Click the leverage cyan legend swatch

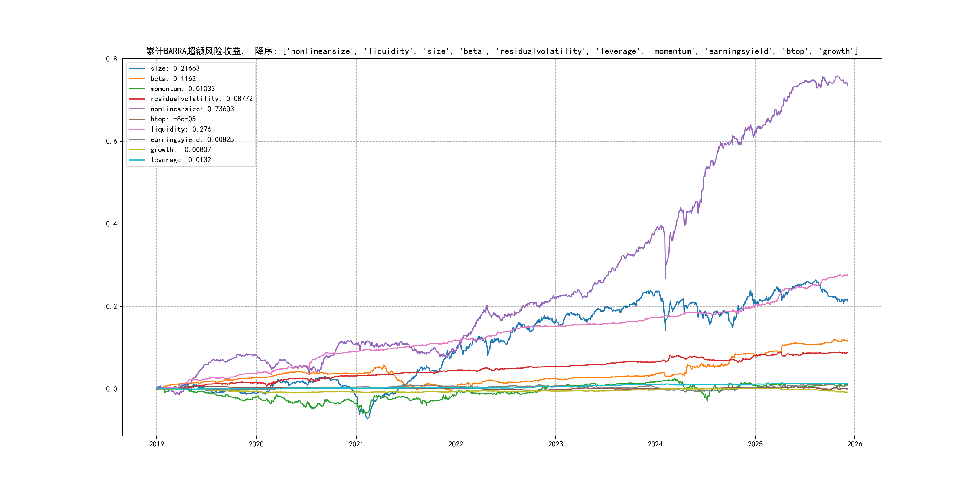point(137,160)
